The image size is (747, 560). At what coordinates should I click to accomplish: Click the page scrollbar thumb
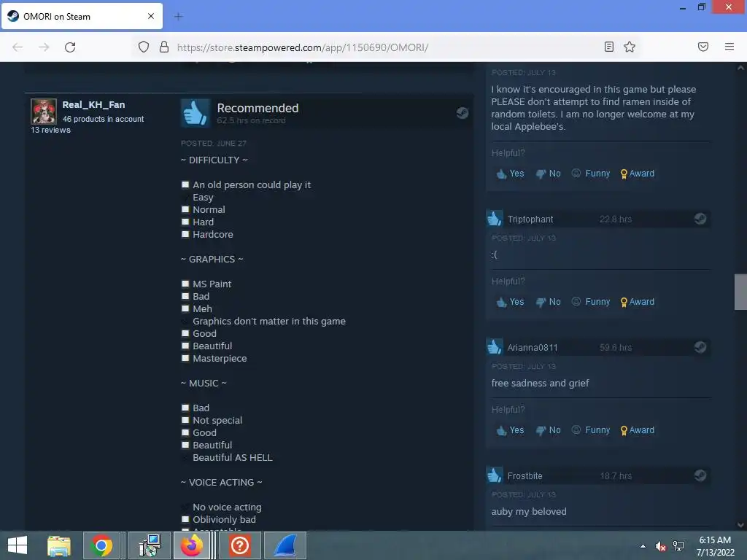(740, 292)
